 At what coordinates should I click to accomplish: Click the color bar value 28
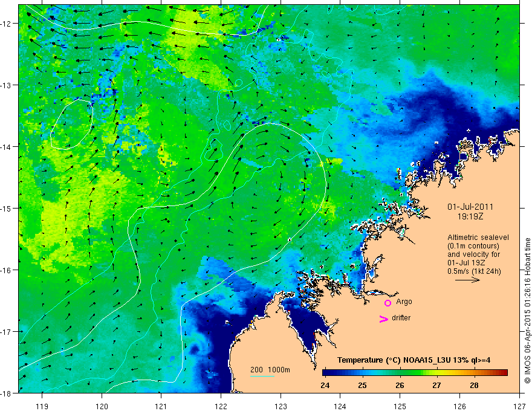(474, 385)
